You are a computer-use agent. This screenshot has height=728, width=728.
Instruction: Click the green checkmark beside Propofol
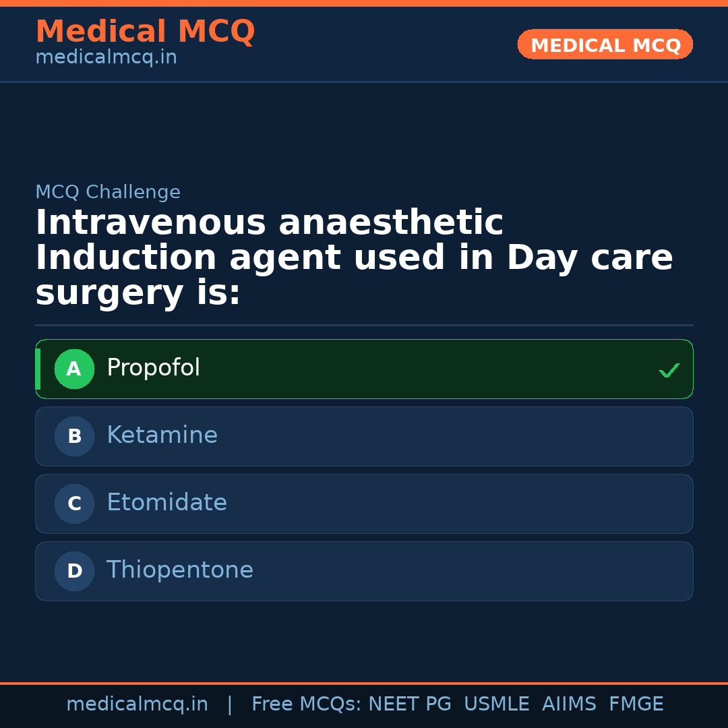669,370
